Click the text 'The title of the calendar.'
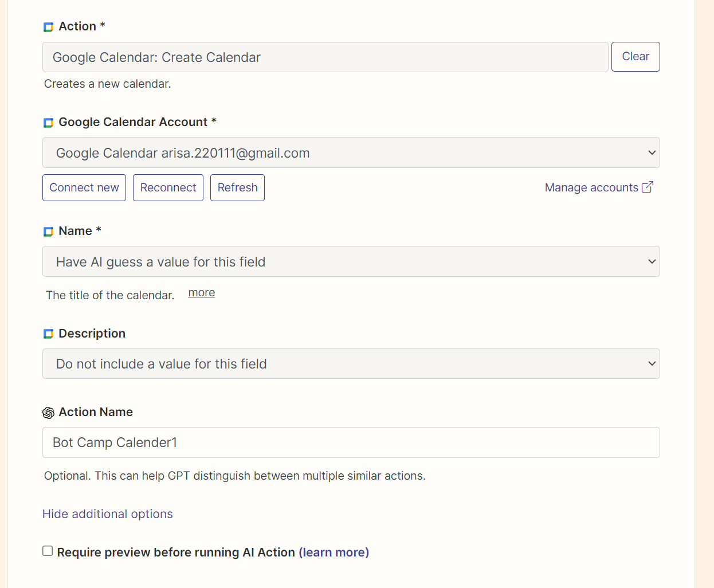This screenshot has width=714, height=588. (x=110, y=295)
